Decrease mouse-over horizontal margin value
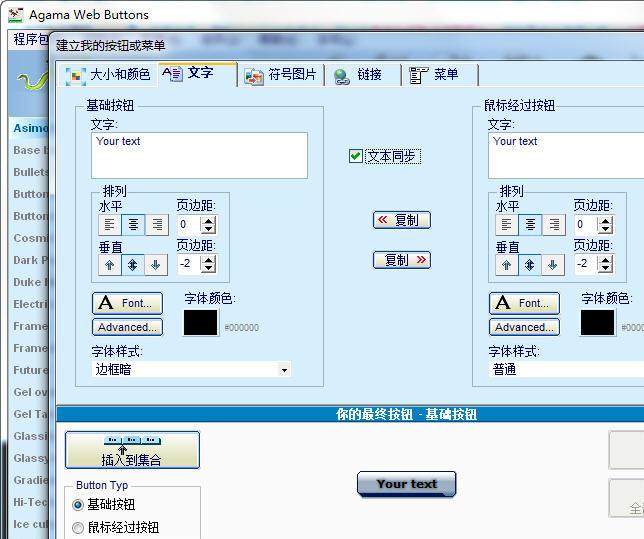Viewport: 644px width, 539px height. [x=605, y=229]
